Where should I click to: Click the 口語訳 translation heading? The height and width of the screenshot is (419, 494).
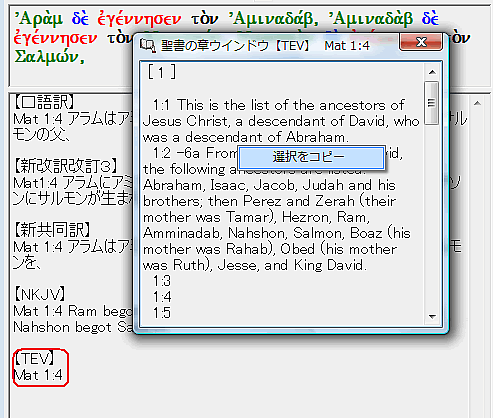tap(44, 102)
